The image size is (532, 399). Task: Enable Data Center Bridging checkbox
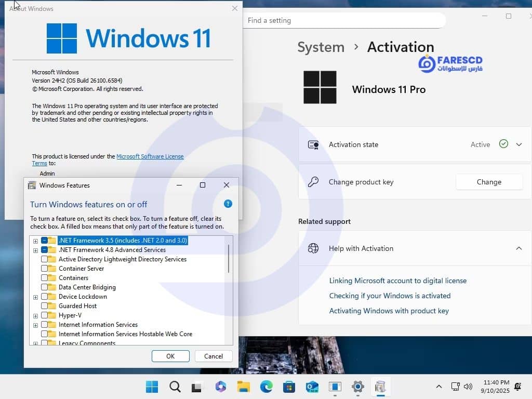click(x=45, y=287)
